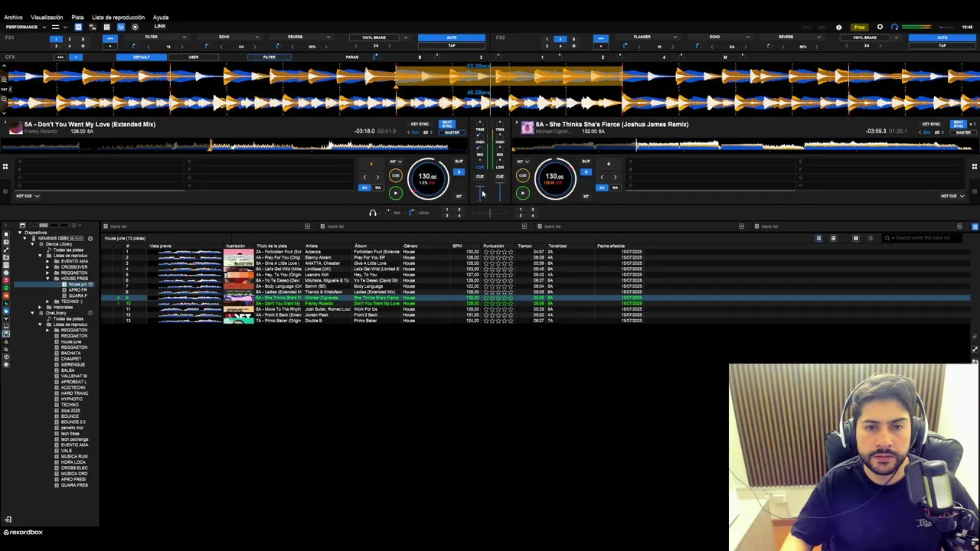
Task: Click left deck overview waveform
Action: pyautogui.click(x=236, y=145)
